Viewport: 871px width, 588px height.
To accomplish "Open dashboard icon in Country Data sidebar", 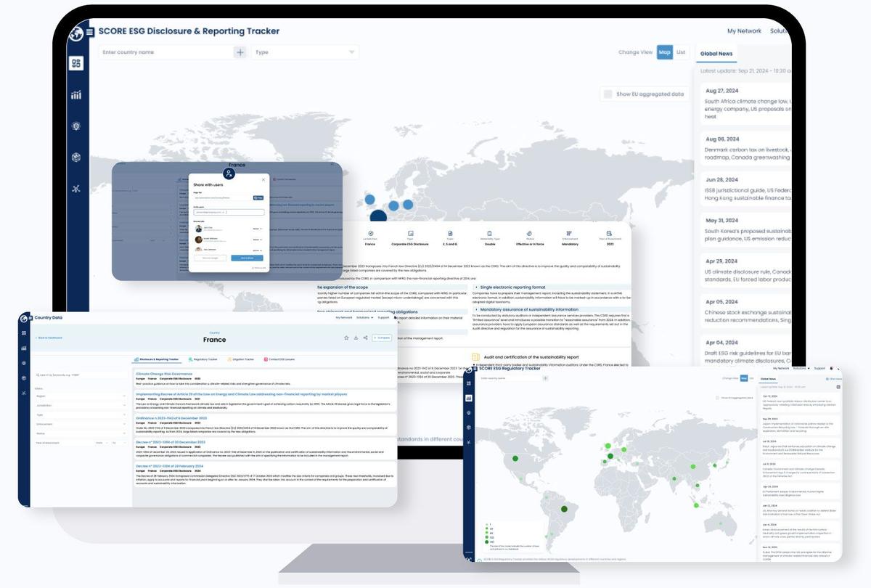I will coord(24,333).
